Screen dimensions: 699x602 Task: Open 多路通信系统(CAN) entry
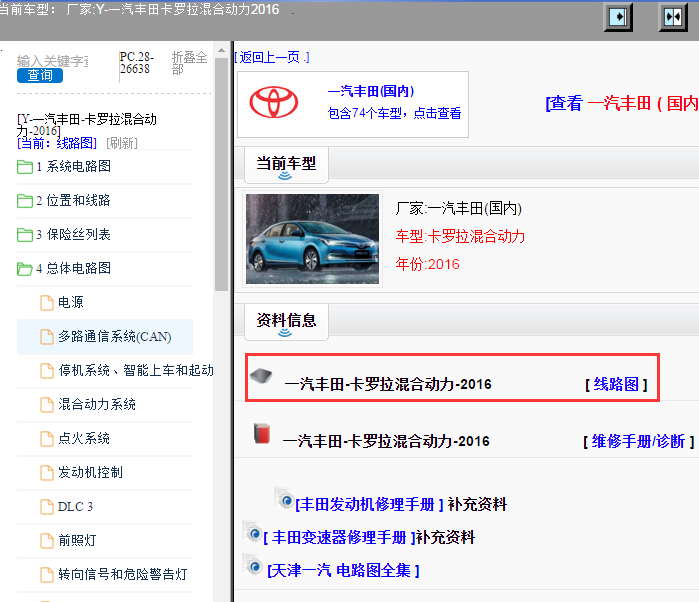tap(115, 337)
